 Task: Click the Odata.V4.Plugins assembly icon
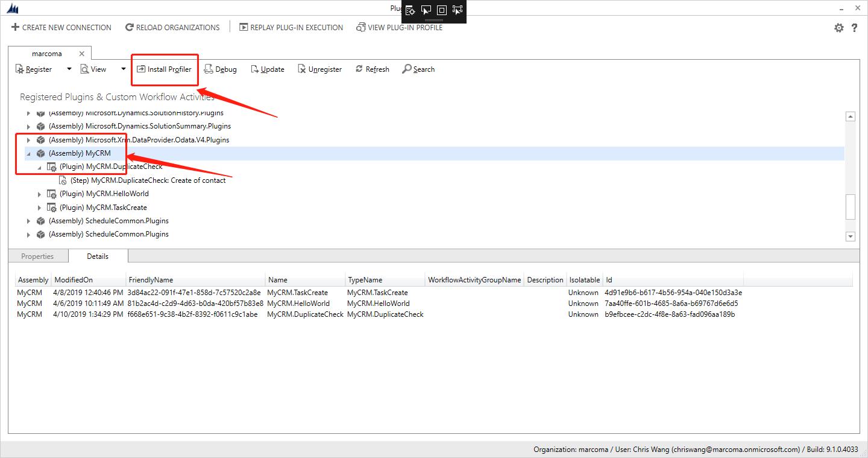pyautogui.click(x=40, y=140)
